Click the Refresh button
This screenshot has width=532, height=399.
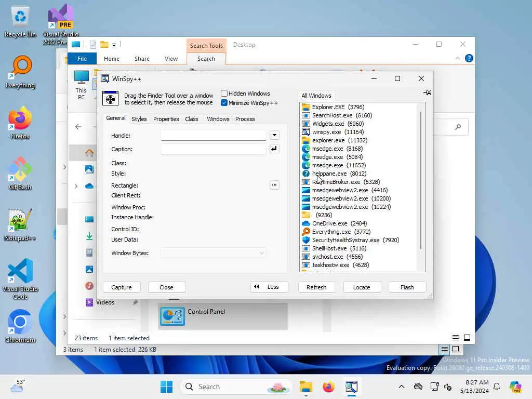[x=316, y=287]
